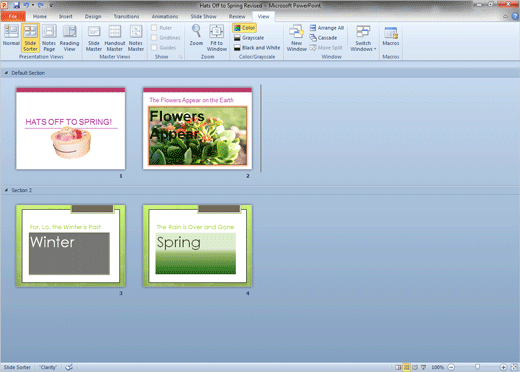This screenshot has width=520, height=372.
Task: Select the Spring slide 4
Action: pyautogui.click(x=197, y=246)
